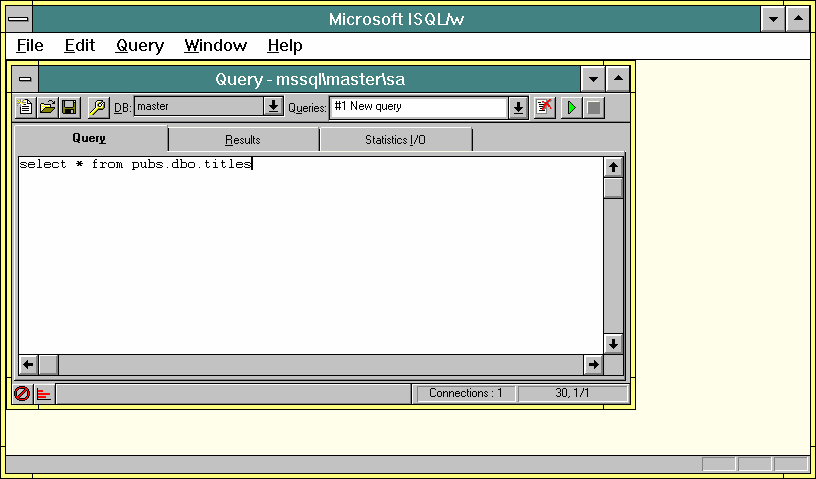The height and width of the screenshot is (479, 816).
Task: Open the Window menu
Action: pos(215,46)
